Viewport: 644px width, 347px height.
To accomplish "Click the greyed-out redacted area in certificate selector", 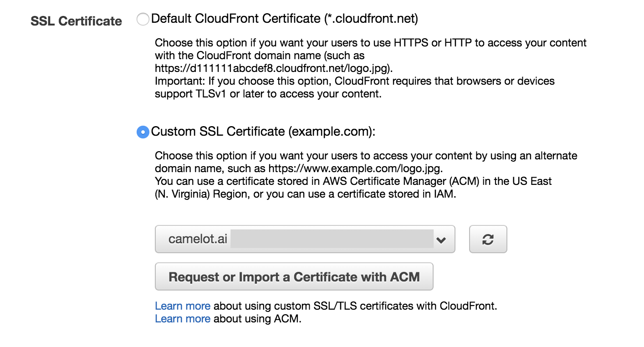I will pyautogui.click(x=332, y=240).
